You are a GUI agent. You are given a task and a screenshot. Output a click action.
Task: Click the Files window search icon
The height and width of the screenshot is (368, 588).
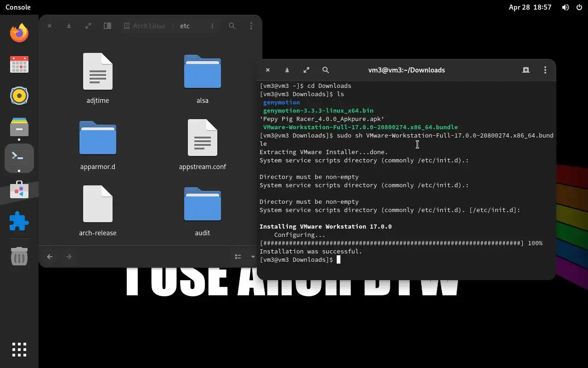(x=232, y=26)
